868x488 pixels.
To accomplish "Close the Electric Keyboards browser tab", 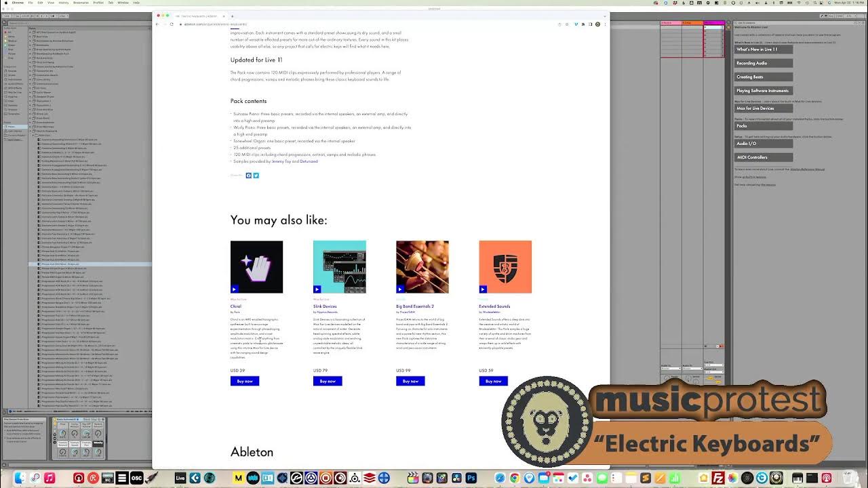I will [223, 16].
